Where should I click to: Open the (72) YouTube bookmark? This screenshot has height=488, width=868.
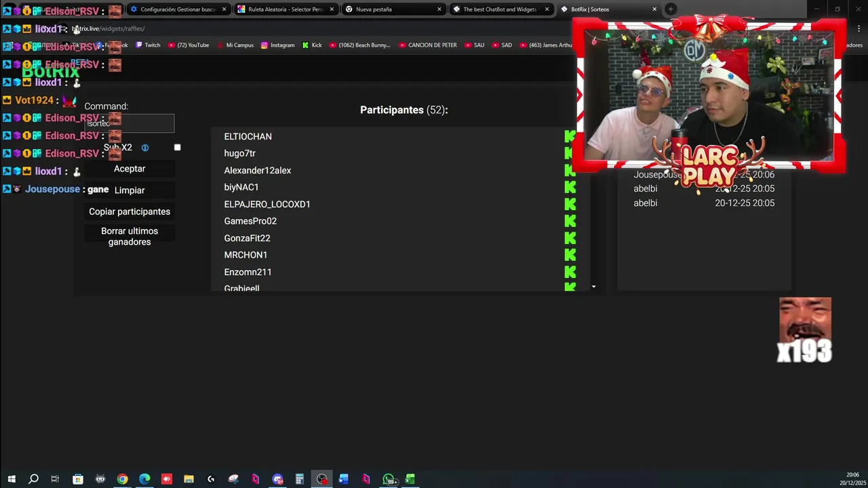[188, 45]
